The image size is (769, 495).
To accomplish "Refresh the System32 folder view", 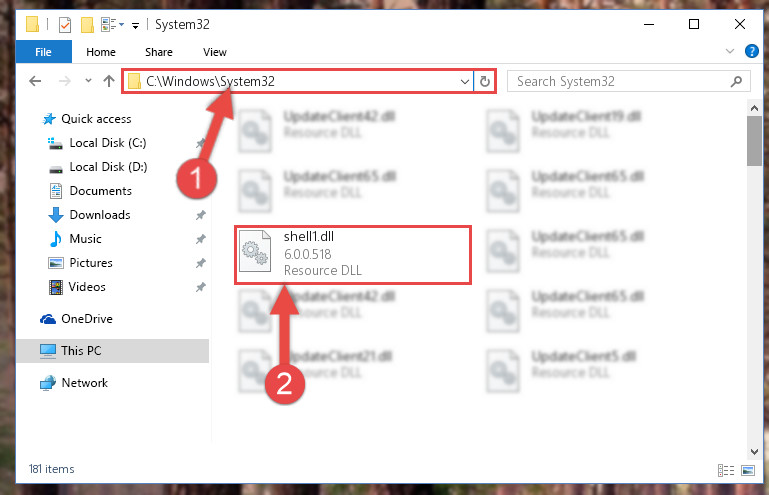I will 485,81.
